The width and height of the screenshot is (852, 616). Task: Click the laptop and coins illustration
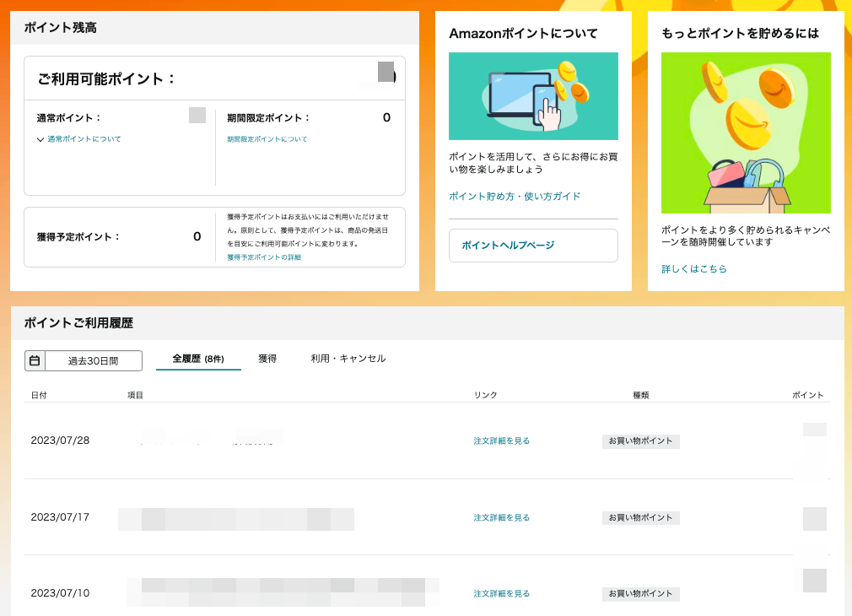click(533, 96)
